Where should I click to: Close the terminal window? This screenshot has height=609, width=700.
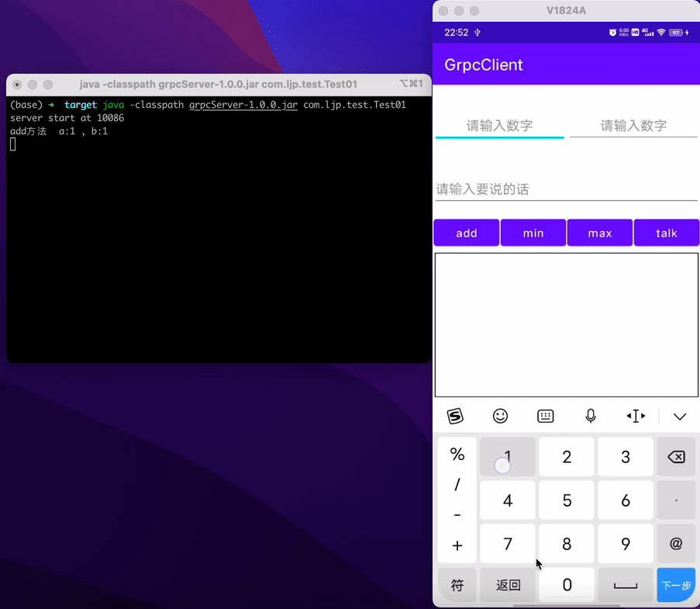(17, 85)
